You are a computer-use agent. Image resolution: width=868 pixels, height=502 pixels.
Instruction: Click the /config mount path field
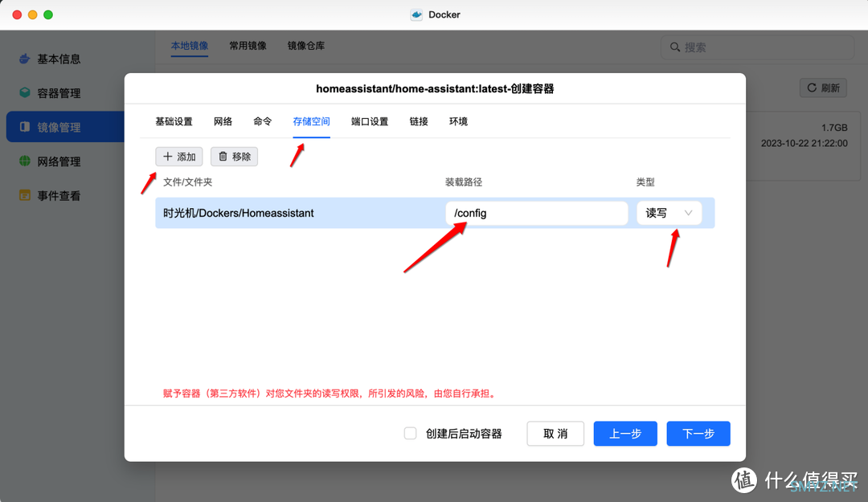536,213
